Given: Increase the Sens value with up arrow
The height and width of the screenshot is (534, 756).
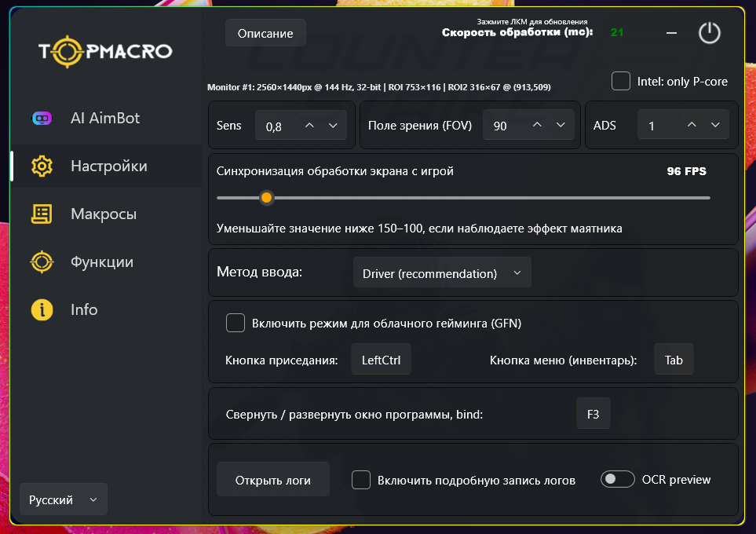Looking at the screenshot, I should tap(309, 126).
